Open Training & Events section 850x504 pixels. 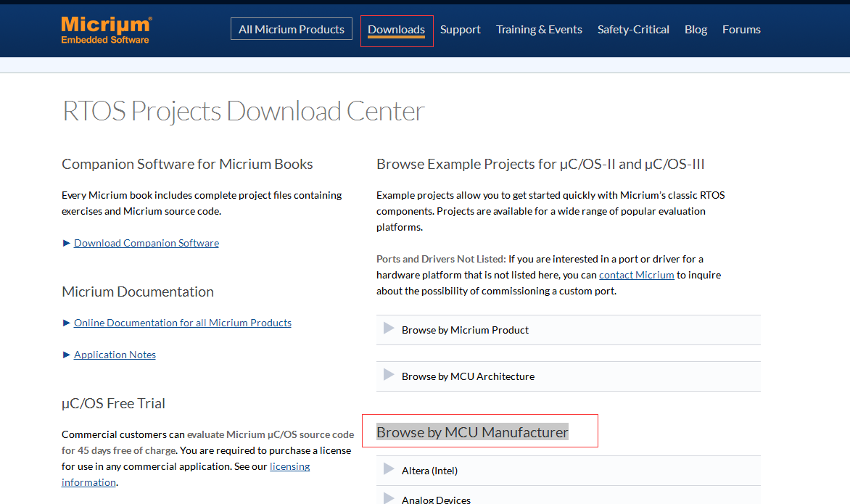tap(539, 30)
